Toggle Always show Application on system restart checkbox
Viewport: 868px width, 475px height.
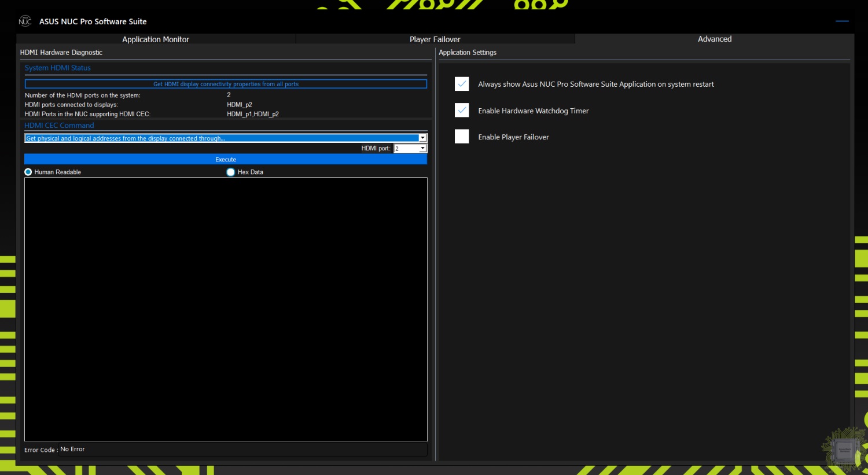tap(462, 84)
